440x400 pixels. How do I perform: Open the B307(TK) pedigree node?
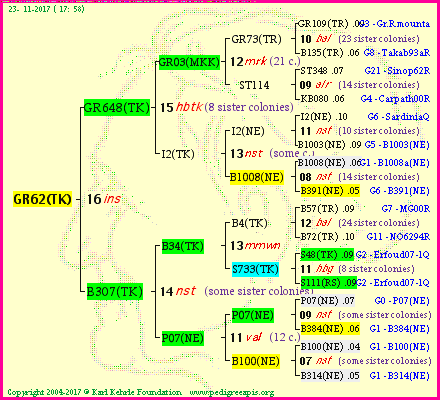click(x=115, y=292)
